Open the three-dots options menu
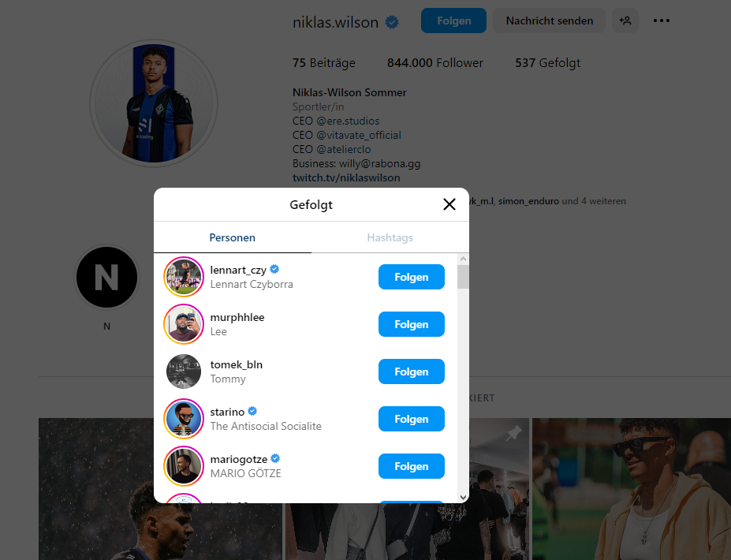Screen dimensions: 731x560 [x=662, y=21]
